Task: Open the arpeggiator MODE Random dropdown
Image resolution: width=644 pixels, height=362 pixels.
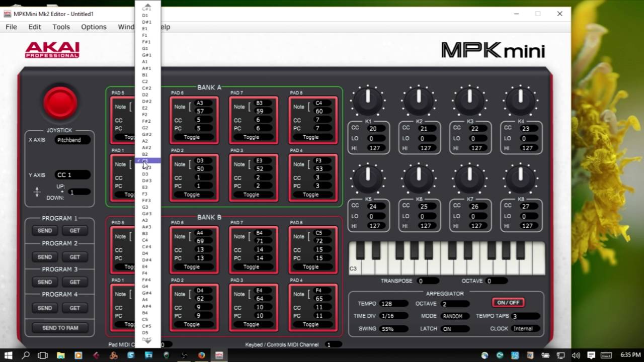Action: [454, 316]
